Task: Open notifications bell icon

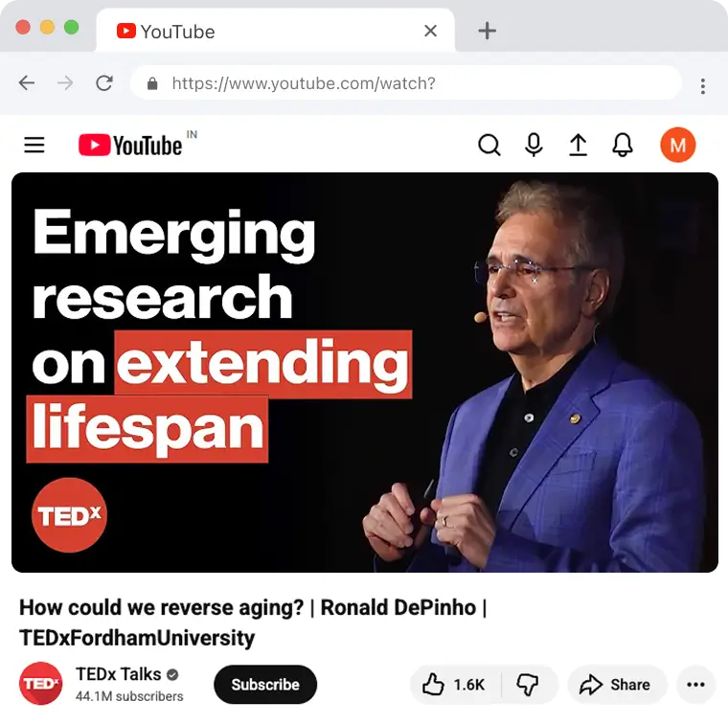Action: coord(623,146)
